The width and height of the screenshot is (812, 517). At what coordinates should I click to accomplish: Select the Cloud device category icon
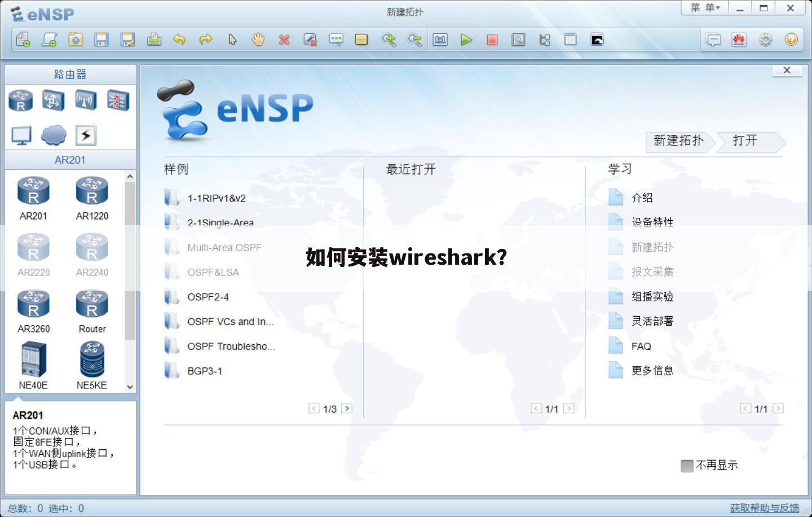54,135
